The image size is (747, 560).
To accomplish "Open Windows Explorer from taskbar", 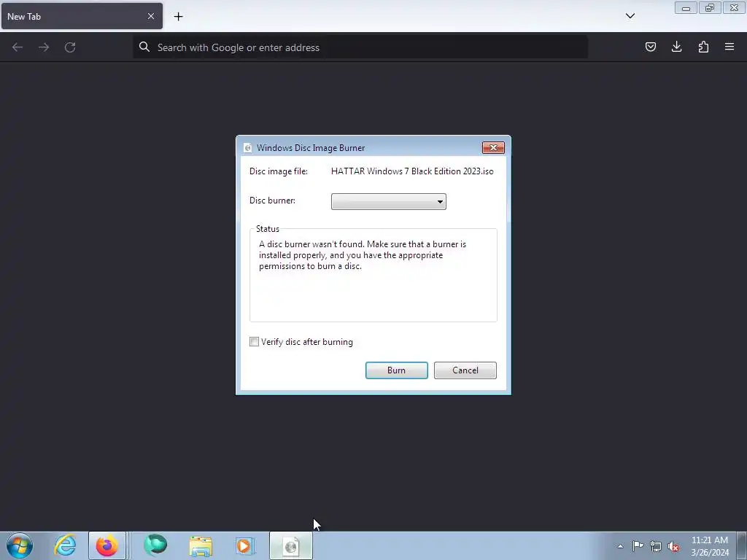I will 201,545.
